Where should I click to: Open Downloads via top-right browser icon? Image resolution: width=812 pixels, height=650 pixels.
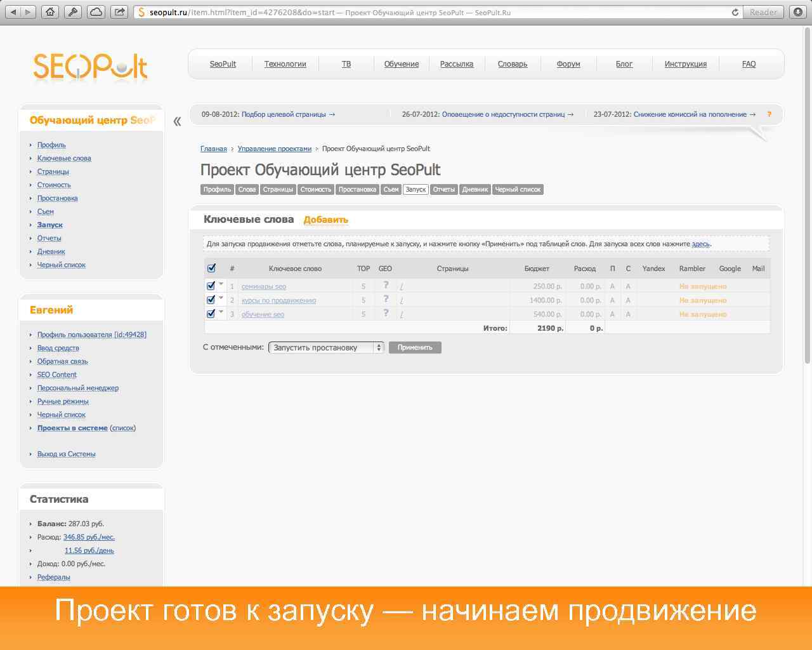(x=798, y=11)
